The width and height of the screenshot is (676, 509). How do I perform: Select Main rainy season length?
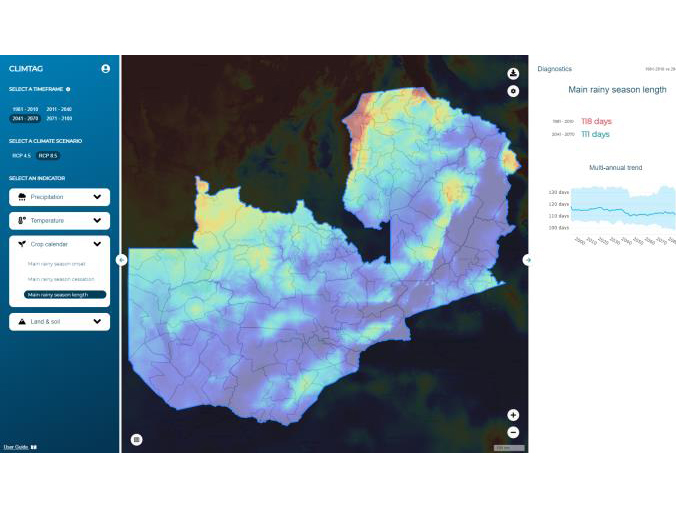click(65, 295)
